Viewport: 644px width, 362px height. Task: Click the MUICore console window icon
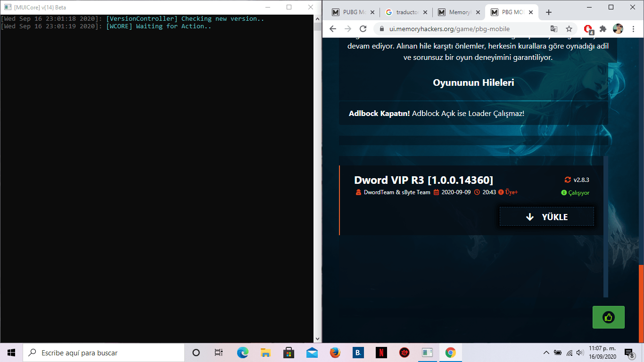8,7
